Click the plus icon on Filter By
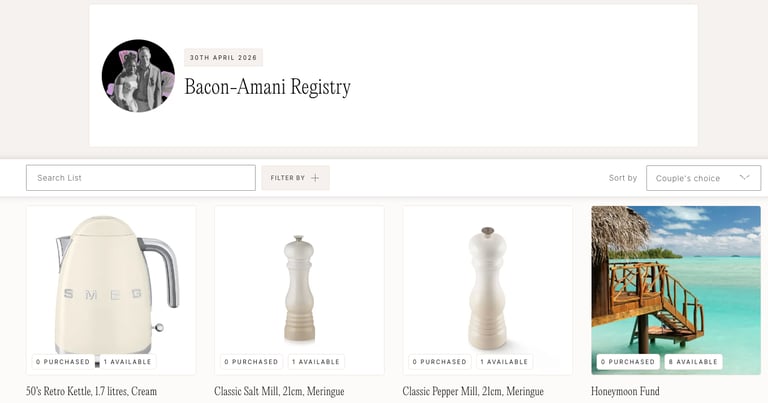The image size is (768, 403). click(x=315, y=178)
